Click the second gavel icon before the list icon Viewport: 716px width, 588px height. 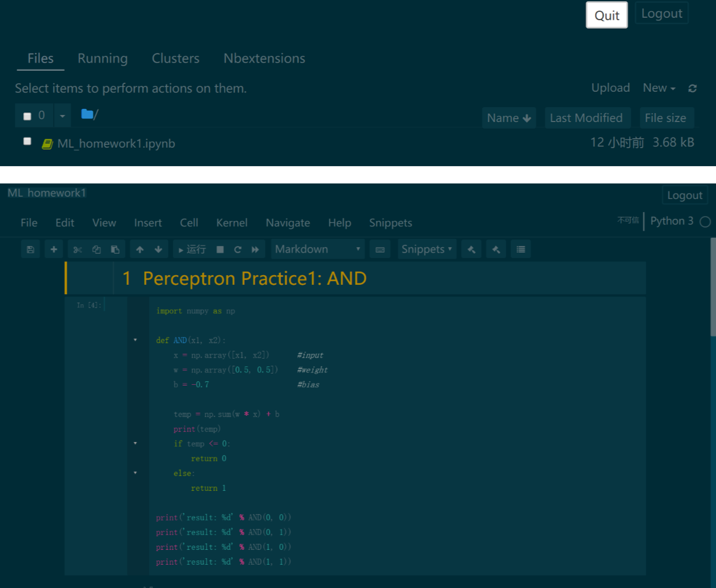[496, 249]
